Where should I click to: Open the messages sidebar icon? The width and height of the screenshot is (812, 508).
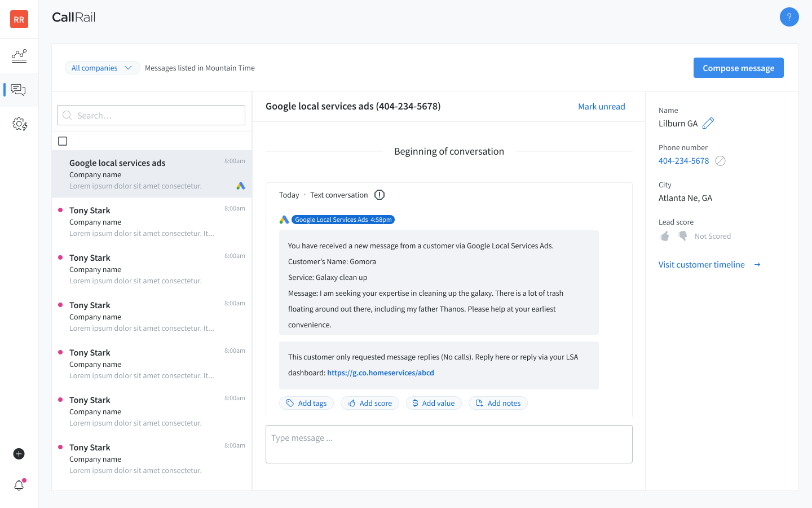click(x=19, y=90)
